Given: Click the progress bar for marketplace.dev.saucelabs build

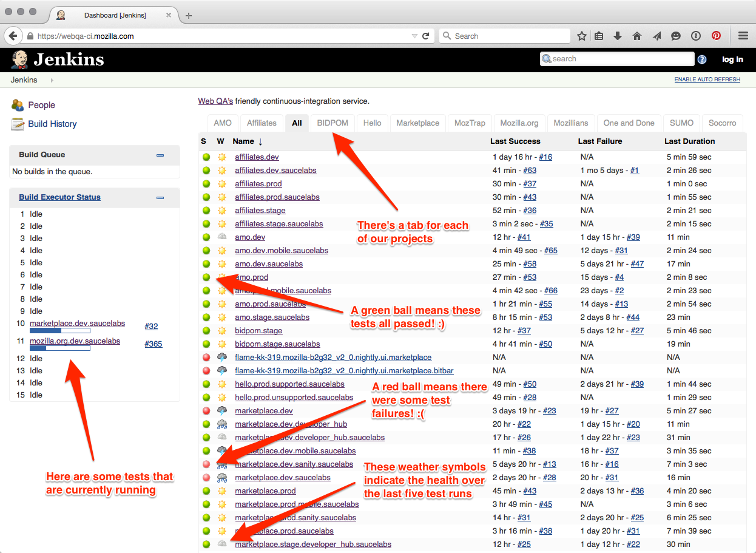Looking at the screenshot, I should pyautogui.click(x=60, y=331).
